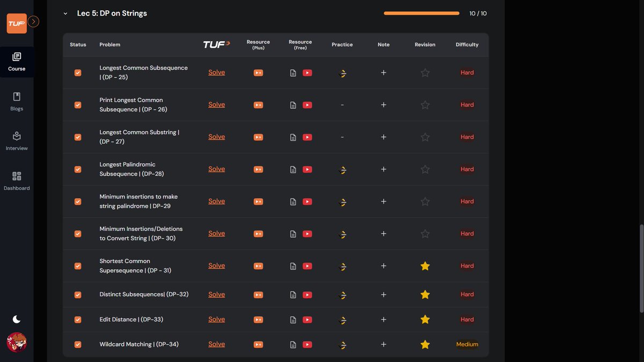
Task: Open the Interview section in sidebar
Action: click(x=17, y=141)
